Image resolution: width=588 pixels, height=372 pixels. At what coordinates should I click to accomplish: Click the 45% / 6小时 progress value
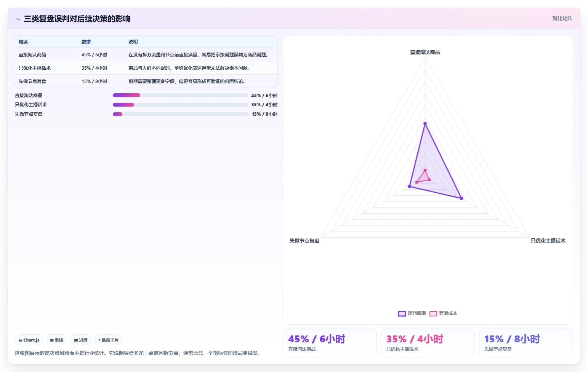tap(264, 96)
